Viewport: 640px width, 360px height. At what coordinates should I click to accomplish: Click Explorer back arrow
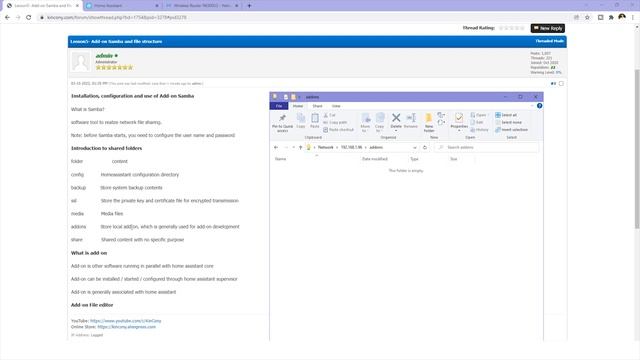[x=276, y=147]
